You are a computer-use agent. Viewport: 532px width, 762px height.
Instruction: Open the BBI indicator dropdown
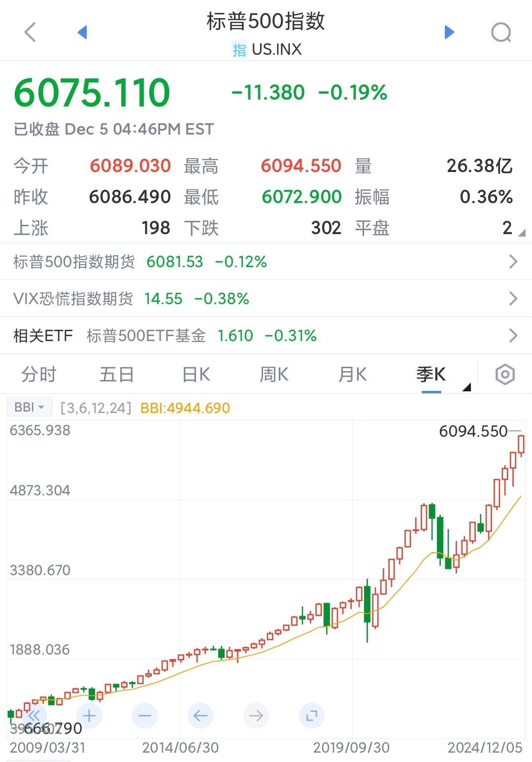point(29,408)
